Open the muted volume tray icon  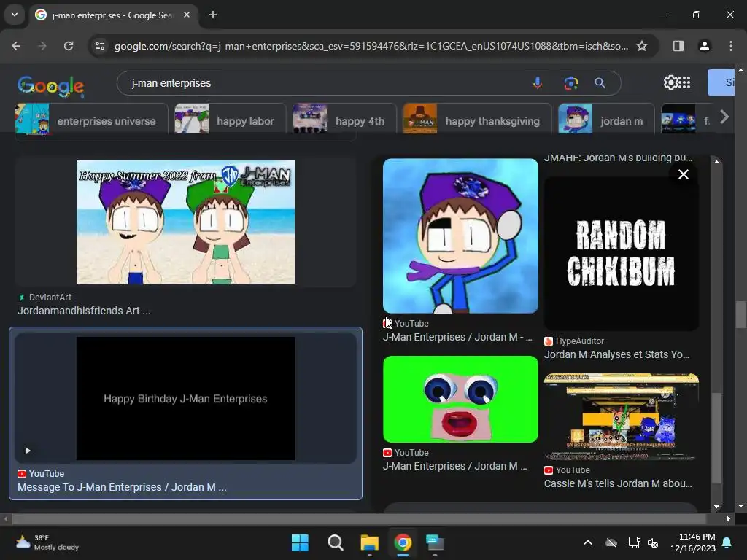[653, 542]
